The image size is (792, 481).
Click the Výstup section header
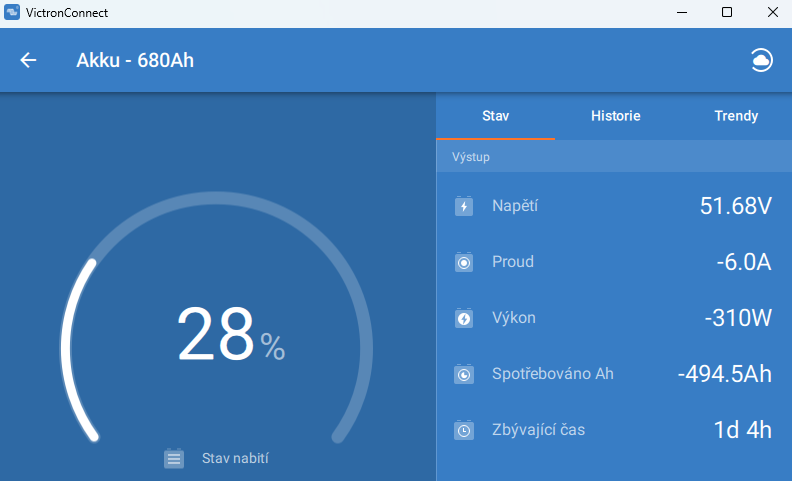tap(471, 157)
